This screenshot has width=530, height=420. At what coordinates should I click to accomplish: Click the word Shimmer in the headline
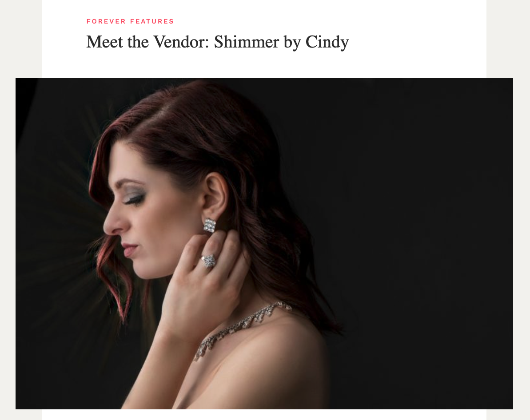click(247, 42)
